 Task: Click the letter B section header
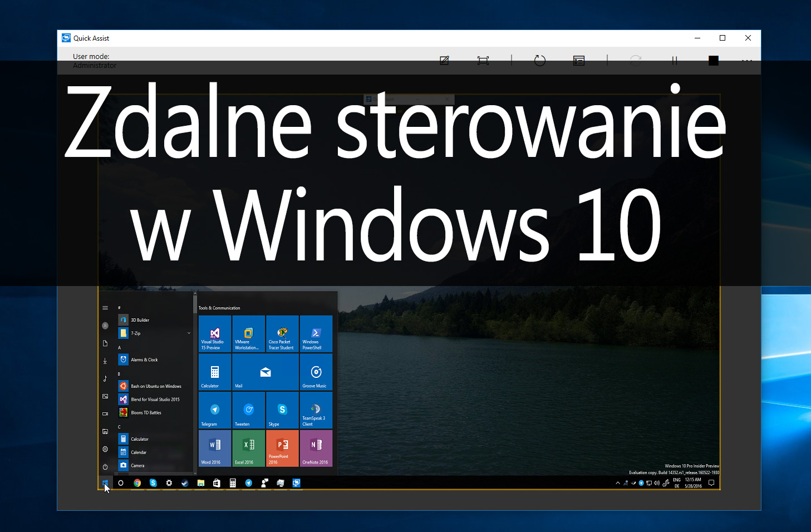coord(119,374)
